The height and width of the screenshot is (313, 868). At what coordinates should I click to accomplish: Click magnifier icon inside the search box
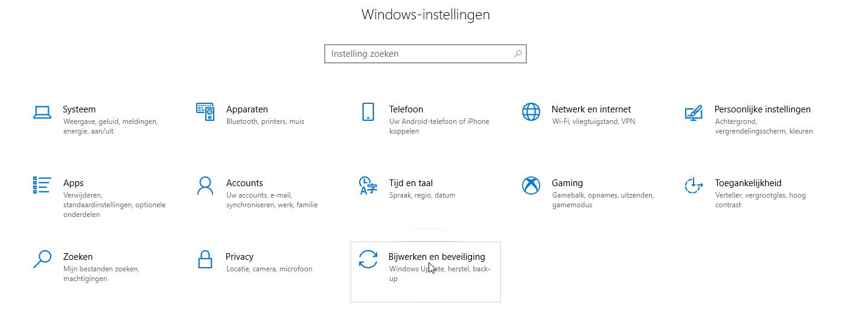click(x=517, y=54)
